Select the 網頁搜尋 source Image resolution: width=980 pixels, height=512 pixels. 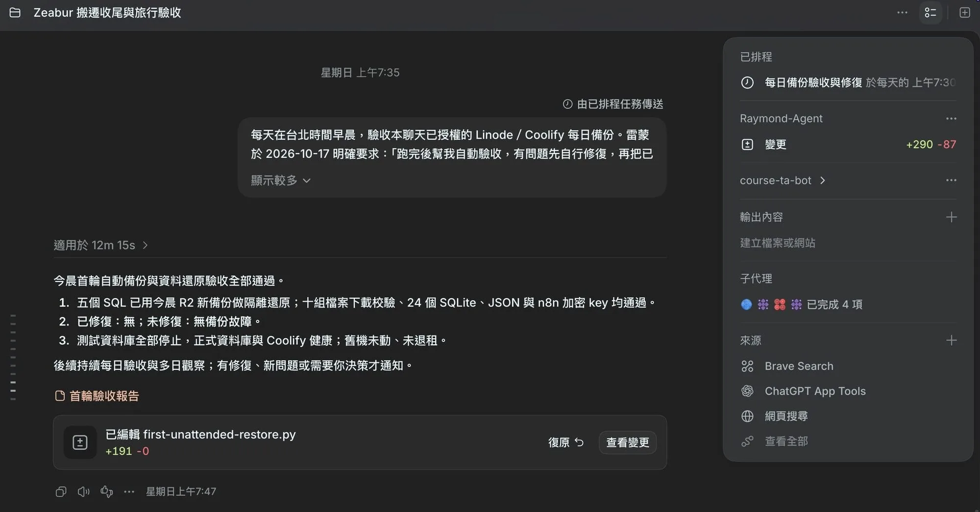(786, 416)
